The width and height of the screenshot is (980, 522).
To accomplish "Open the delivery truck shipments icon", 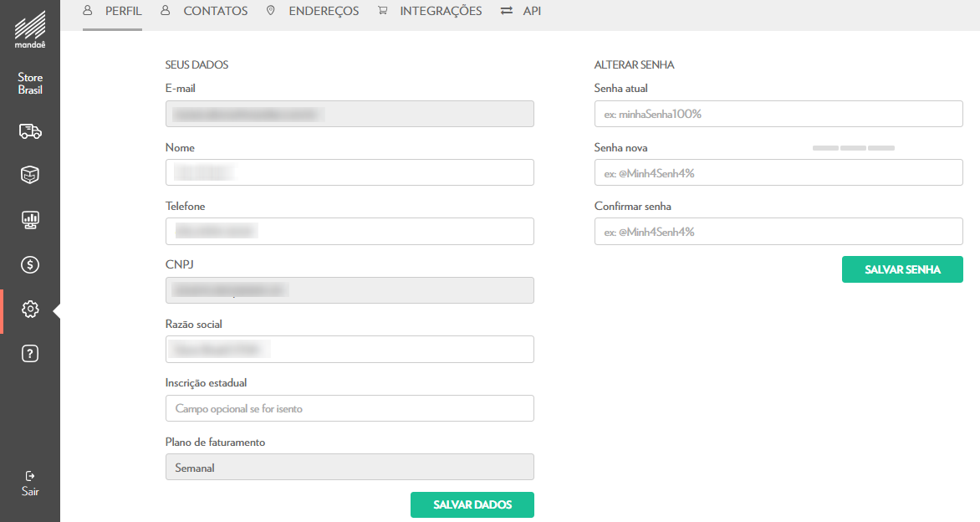I will (30, 130).
